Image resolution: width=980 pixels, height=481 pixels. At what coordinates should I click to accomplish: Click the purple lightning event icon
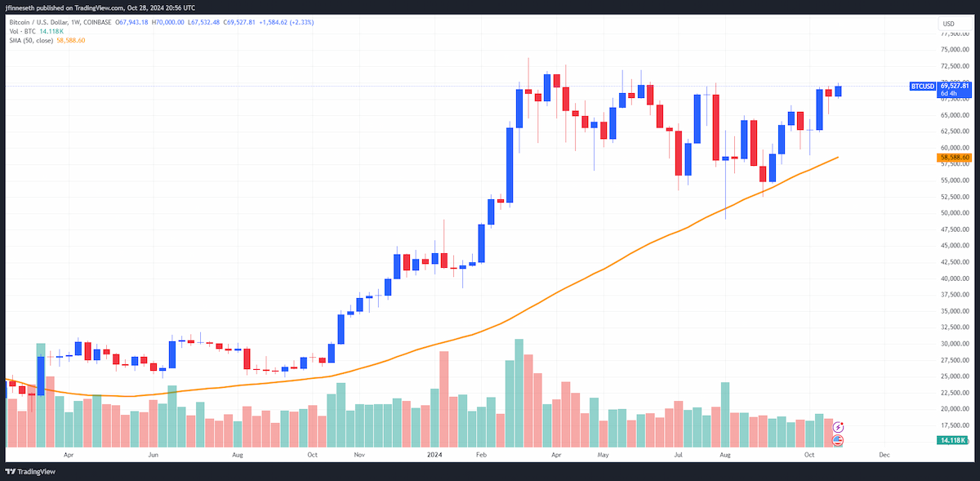[x=838, y=426]
